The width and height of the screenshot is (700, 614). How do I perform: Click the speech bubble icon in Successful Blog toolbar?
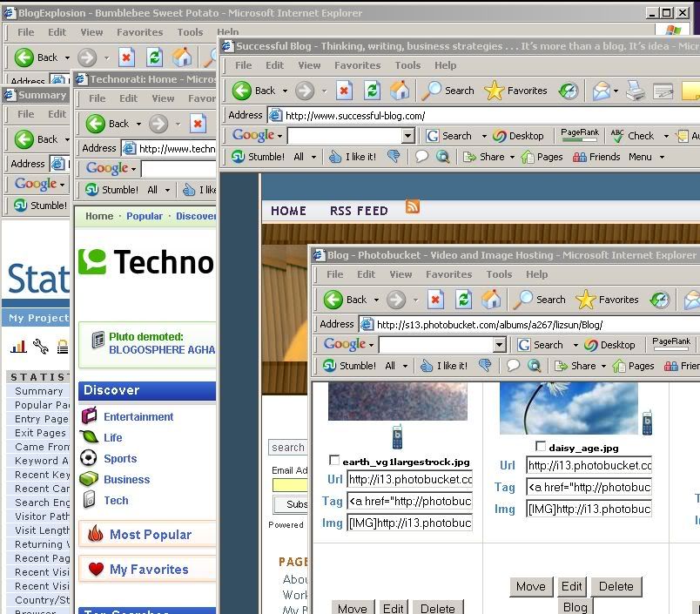click(x=421, y=156)
